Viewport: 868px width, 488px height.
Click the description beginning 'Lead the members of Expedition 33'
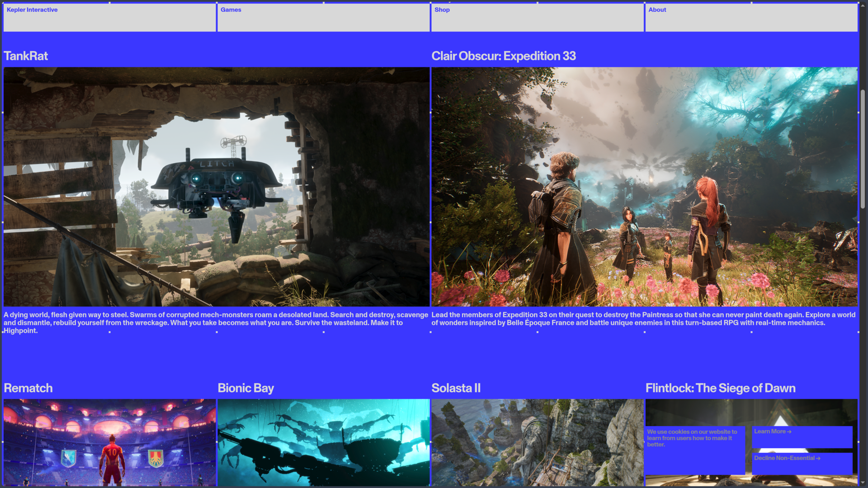(x=643, y=319)
